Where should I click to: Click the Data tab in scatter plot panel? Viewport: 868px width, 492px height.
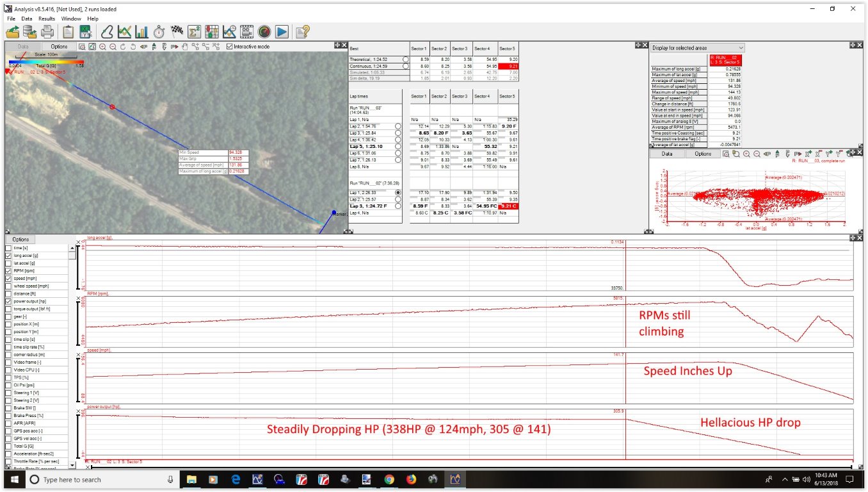coord(667,154)
